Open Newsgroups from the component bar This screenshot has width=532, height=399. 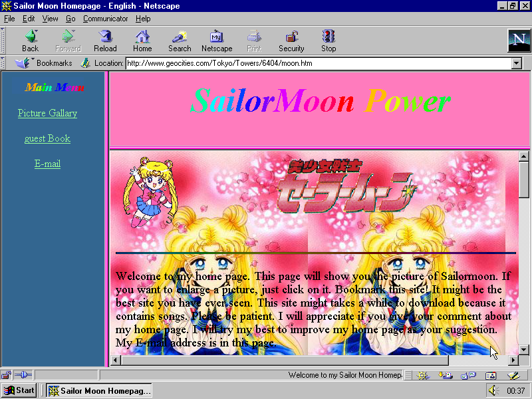(x=469, y=375)
